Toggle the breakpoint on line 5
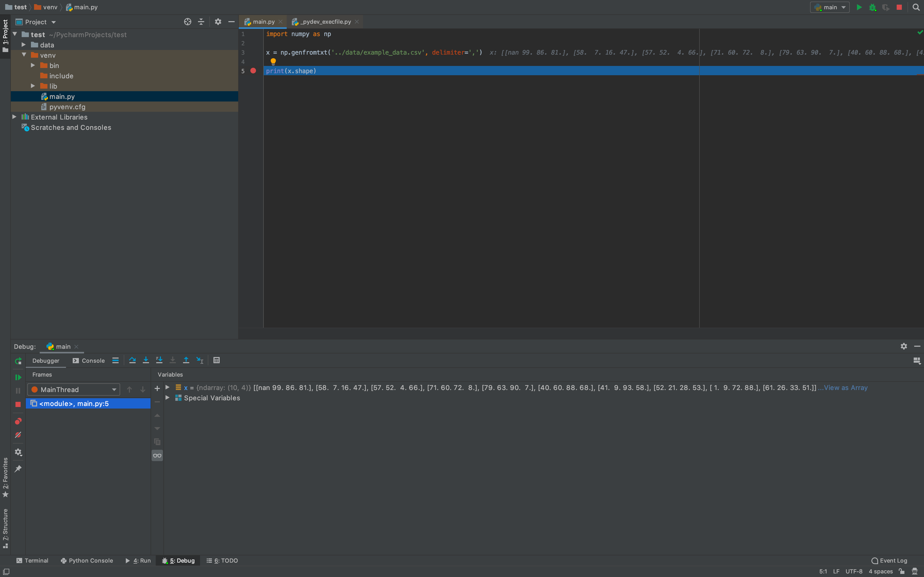The width and height of the screenshot is (924, 577). pyautogui.click(x=253, y=71)
